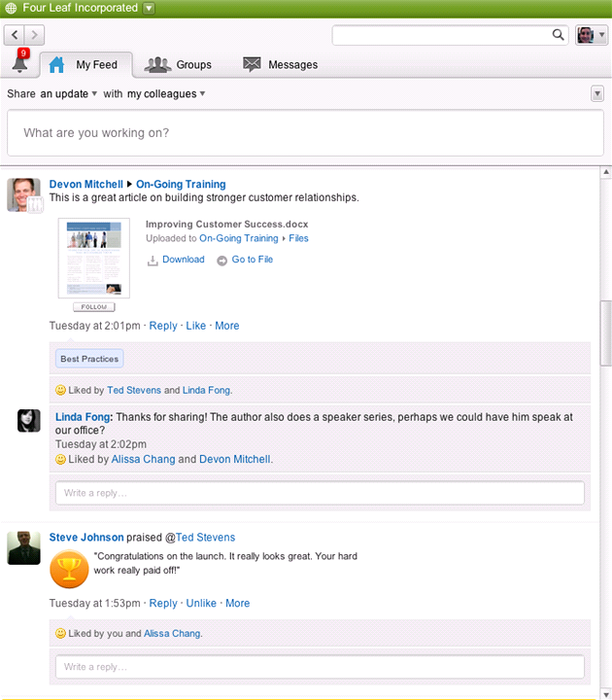Open Devon Mitchell's profile link
This screenshot has height=700, width=612.
click(86, 185)
